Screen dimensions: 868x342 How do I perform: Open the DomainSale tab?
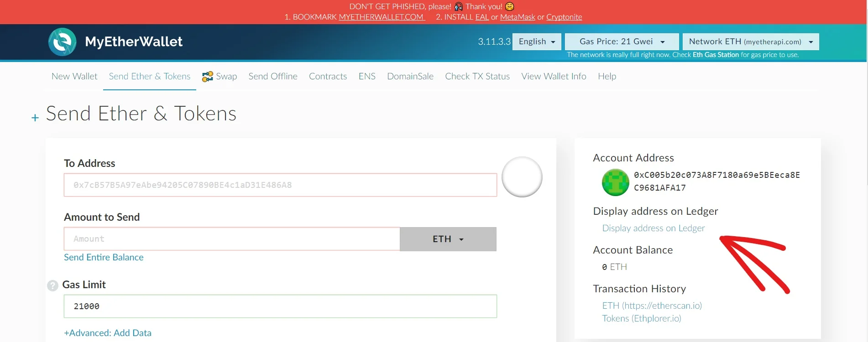(410, 76)
